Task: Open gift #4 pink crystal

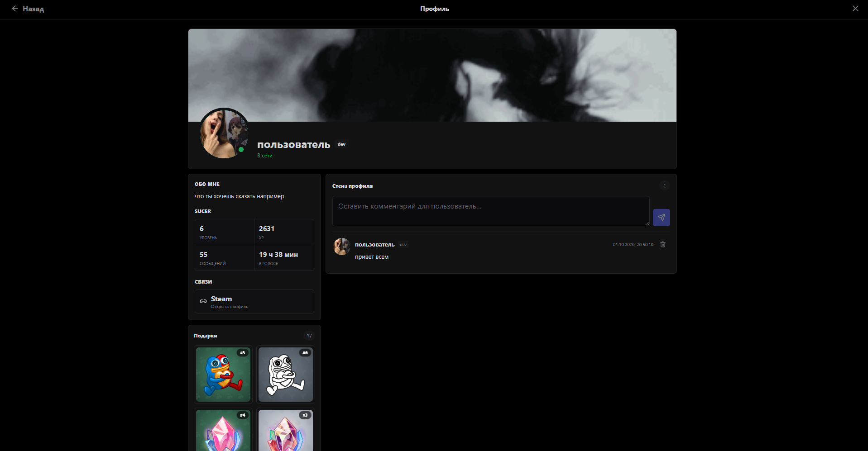Action: 223,430
